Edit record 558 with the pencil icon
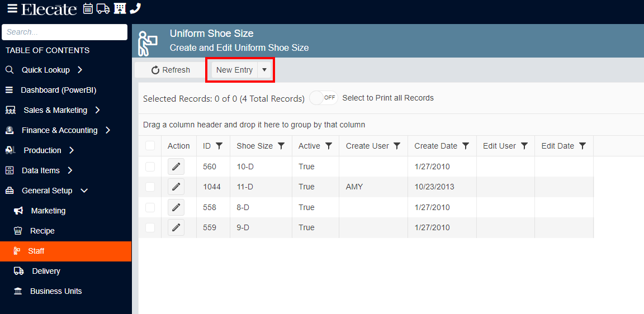644x314 pixels. click(176, 207)
